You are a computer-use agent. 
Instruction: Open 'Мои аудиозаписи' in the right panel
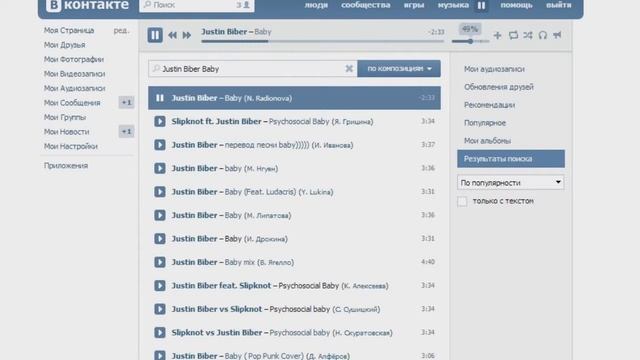(x=494, y=69)
